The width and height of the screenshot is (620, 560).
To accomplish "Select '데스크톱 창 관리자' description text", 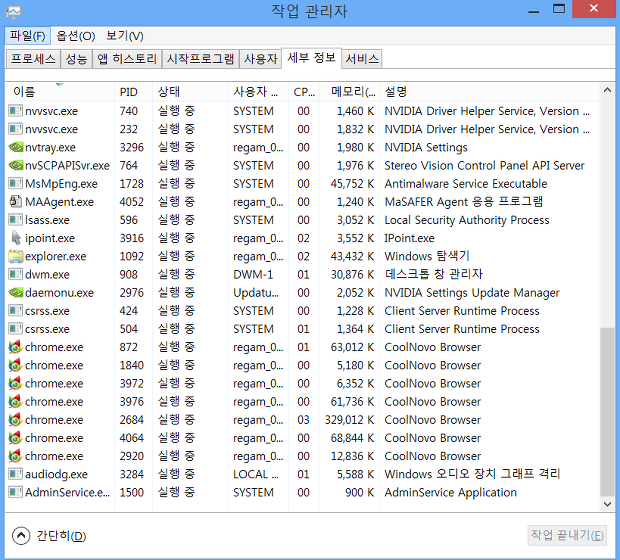I will point(434,274).
